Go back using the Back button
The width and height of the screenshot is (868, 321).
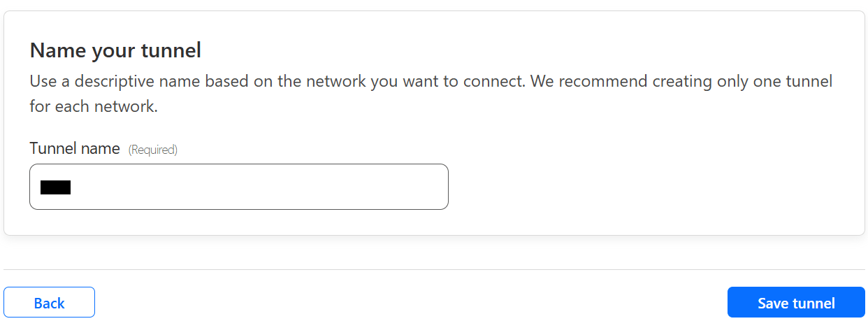click(x=49, y=303)
